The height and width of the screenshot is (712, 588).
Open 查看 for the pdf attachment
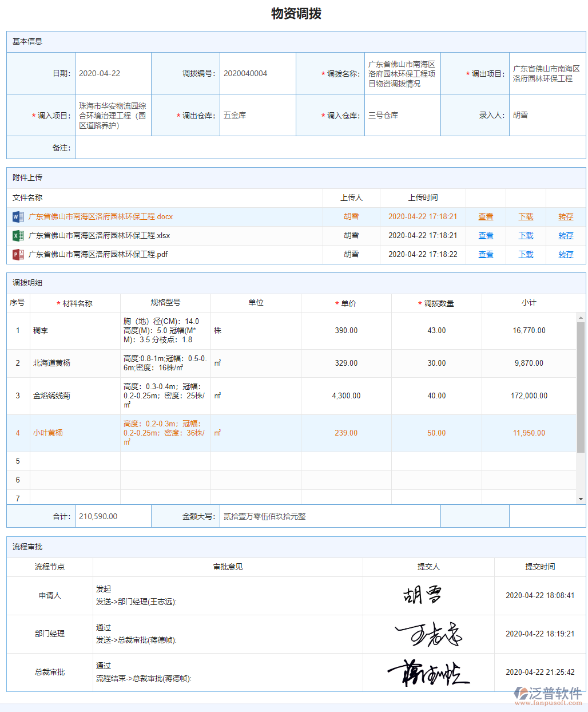pos(485,254)
